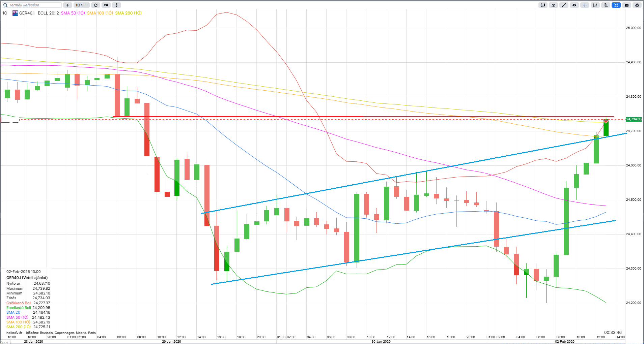Select the SMA 50 (1Ó) indicator label
Screen dimensions: 644x344
(x=73, y=13)
